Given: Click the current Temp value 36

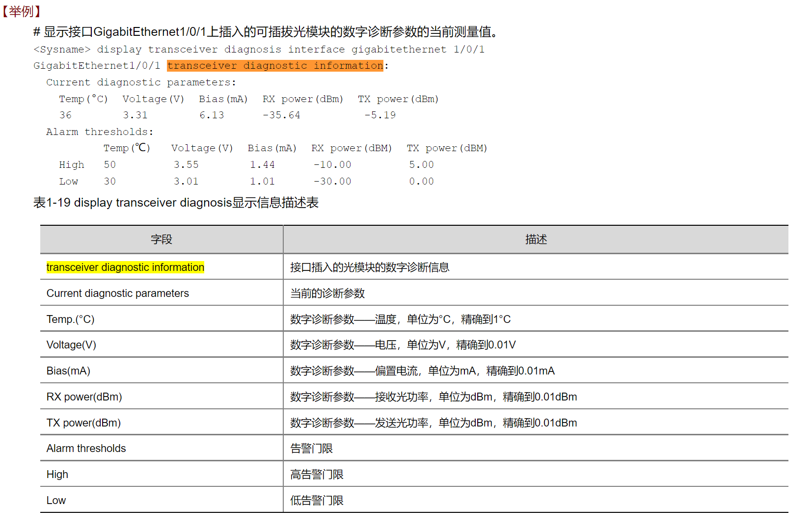Looking at the screenshot, I should coord(65,115).
